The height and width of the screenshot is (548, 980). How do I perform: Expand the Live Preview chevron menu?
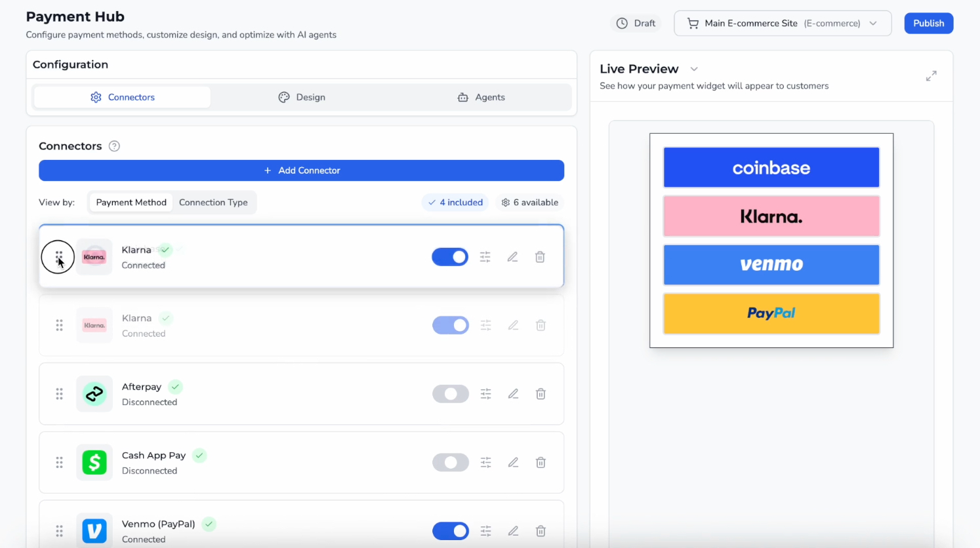[x=694, y=69]
